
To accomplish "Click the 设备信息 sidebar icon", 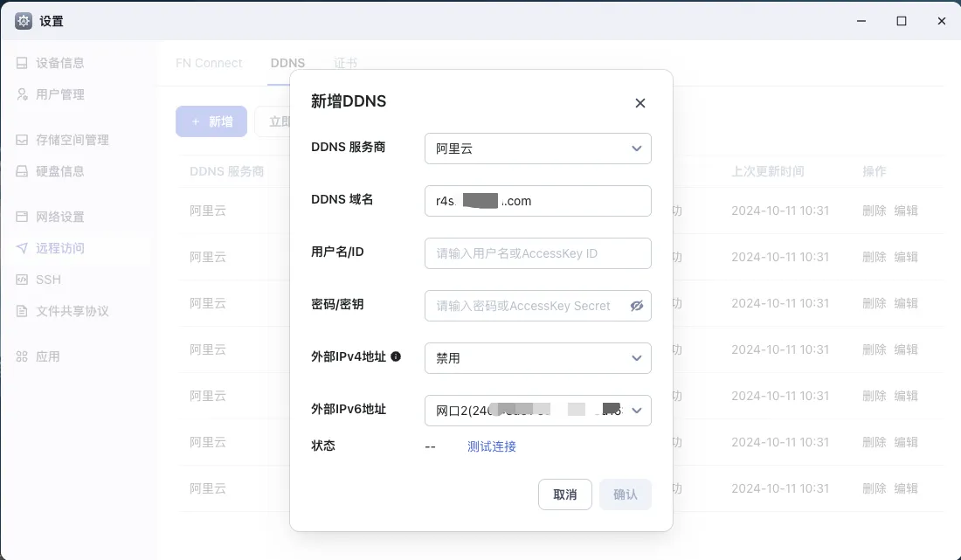I will pos(22,63).
